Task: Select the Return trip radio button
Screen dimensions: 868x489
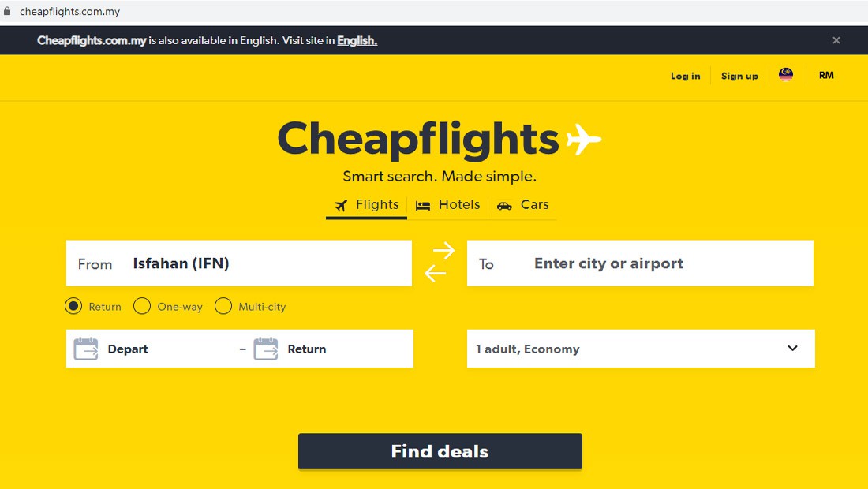Action: [73, 306]
